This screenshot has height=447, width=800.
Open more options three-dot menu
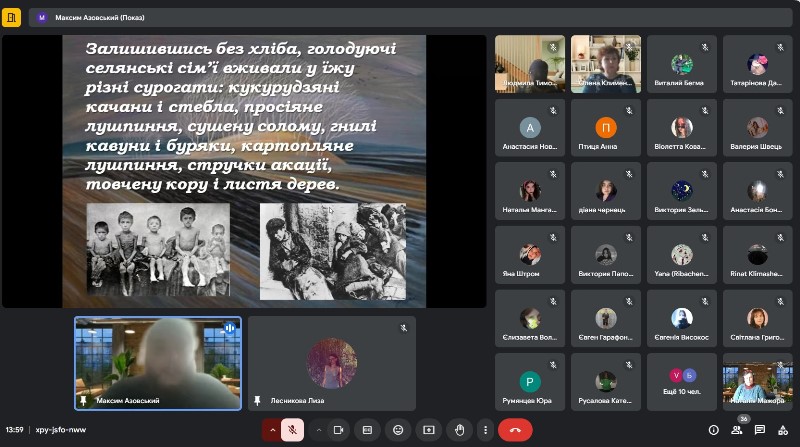pos(485,430)
